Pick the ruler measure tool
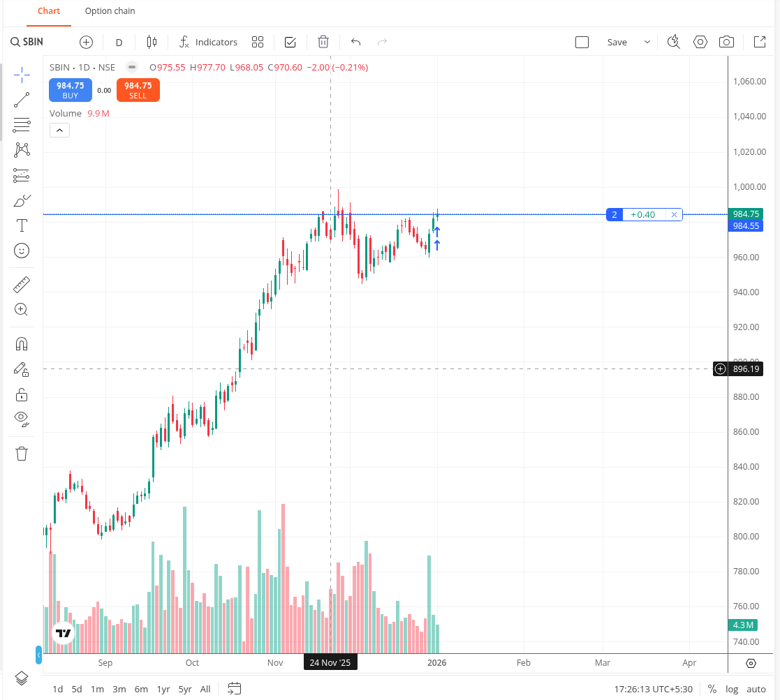Viewport: 780px width, 700px height. [x=22, y=284]
